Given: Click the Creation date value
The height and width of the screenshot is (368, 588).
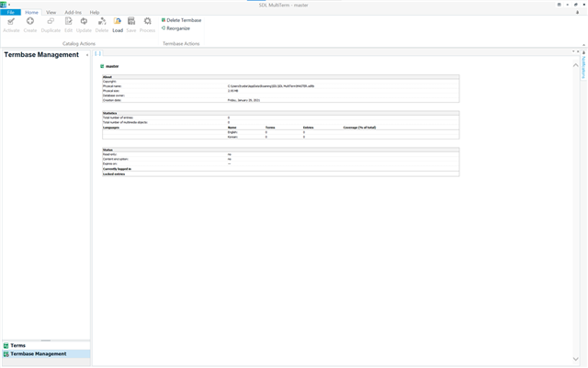Looking at the screenshot, I should pos(243,100).
